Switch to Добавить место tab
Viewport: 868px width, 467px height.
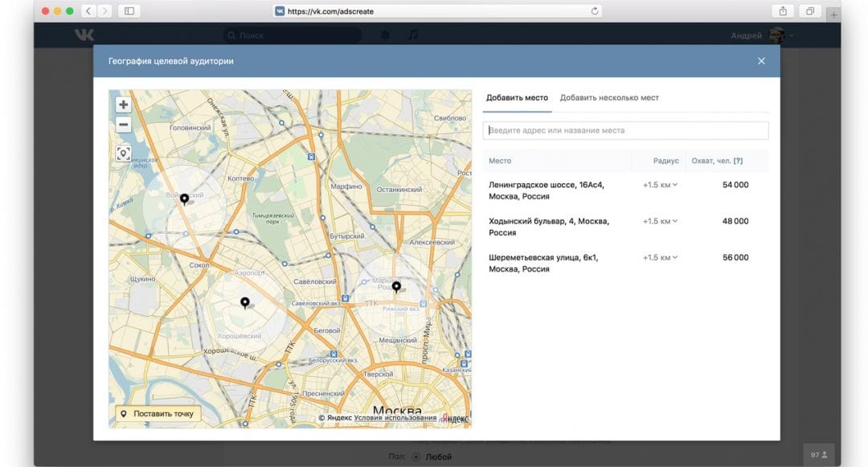tap(517, 98)
